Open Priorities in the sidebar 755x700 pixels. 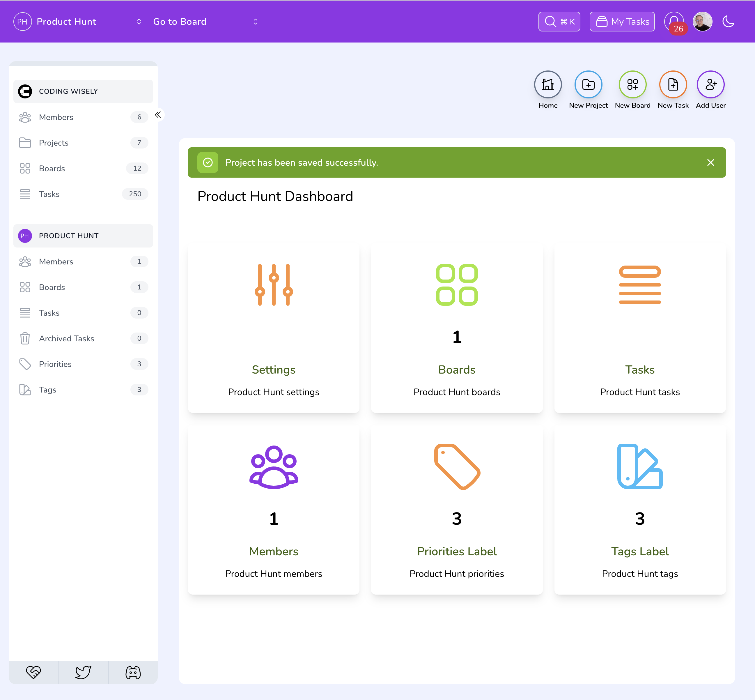[x=83, y=364]
